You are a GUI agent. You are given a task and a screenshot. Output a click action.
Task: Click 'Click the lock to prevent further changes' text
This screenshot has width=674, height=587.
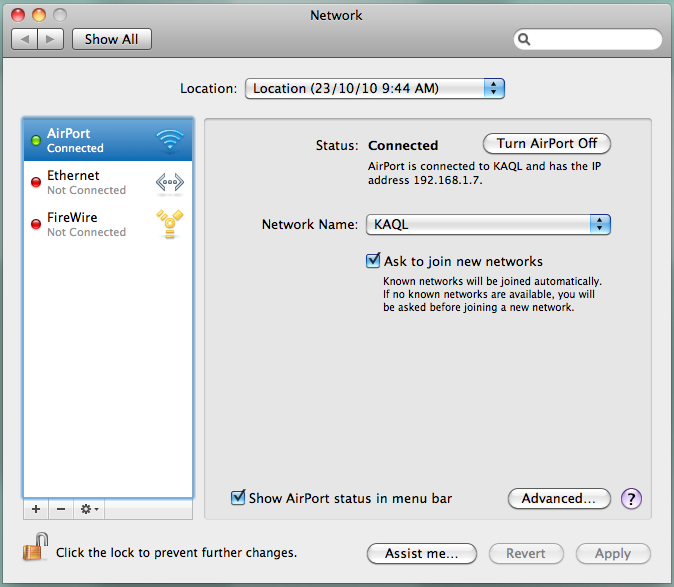point(176,553)
